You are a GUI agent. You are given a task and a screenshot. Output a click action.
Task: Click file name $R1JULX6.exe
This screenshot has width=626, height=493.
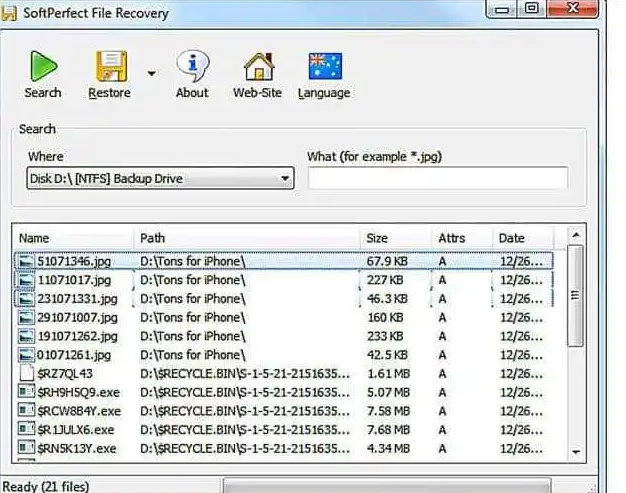click(x=75, y=430)
